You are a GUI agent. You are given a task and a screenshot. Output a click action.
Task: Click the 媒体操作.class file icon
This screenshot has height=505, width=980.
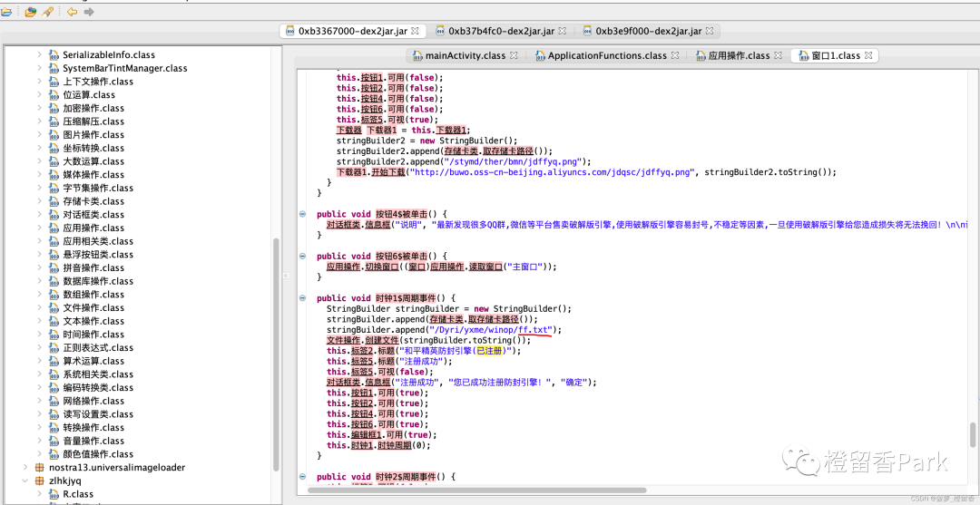pyautogui.click(x=54, y=175)
